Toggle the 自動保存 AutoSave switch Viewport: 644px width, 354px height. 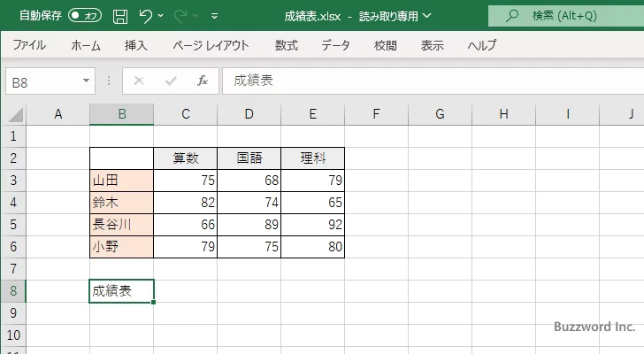click(x=85, y=16)
